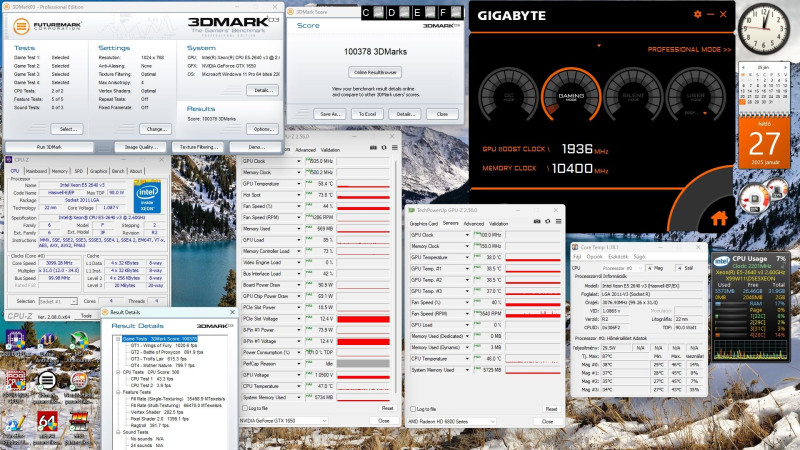Open Graphics Card tab in AMD GPU-Z
Viewport: 800px width, 450px height.
tap(424, 223)
